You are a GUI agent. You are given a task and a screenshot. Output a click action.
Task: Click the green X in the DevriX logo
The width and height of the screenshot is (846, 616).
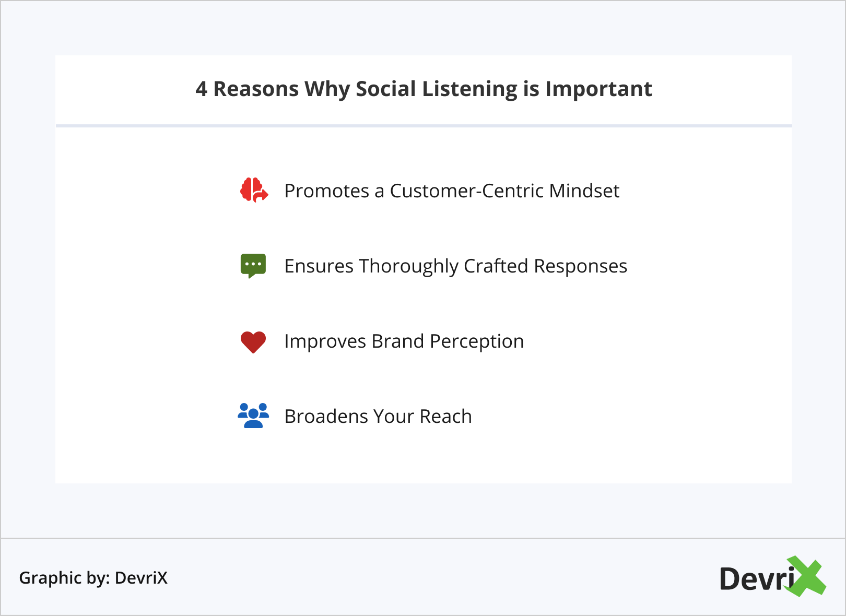[807, 576]
